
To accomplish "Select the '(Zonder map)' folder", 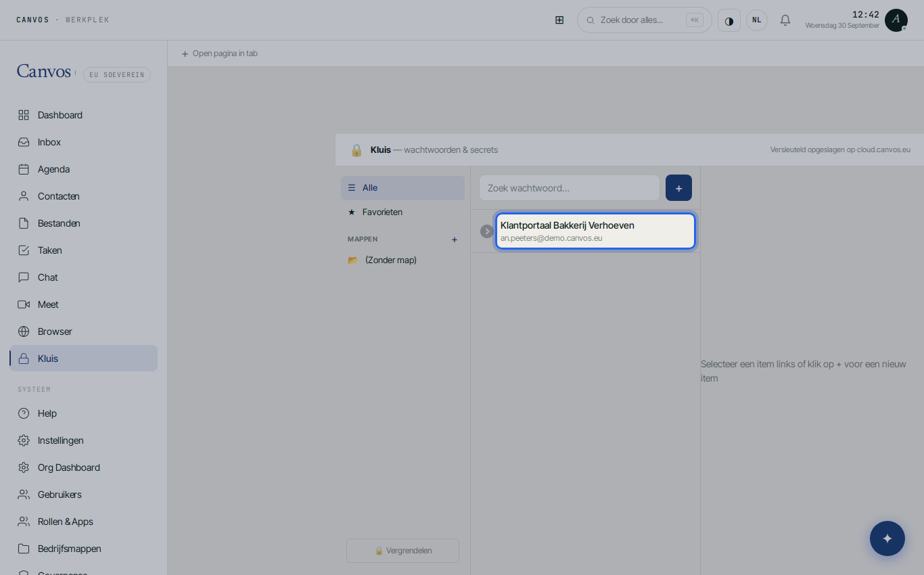I will coord(402,260).
